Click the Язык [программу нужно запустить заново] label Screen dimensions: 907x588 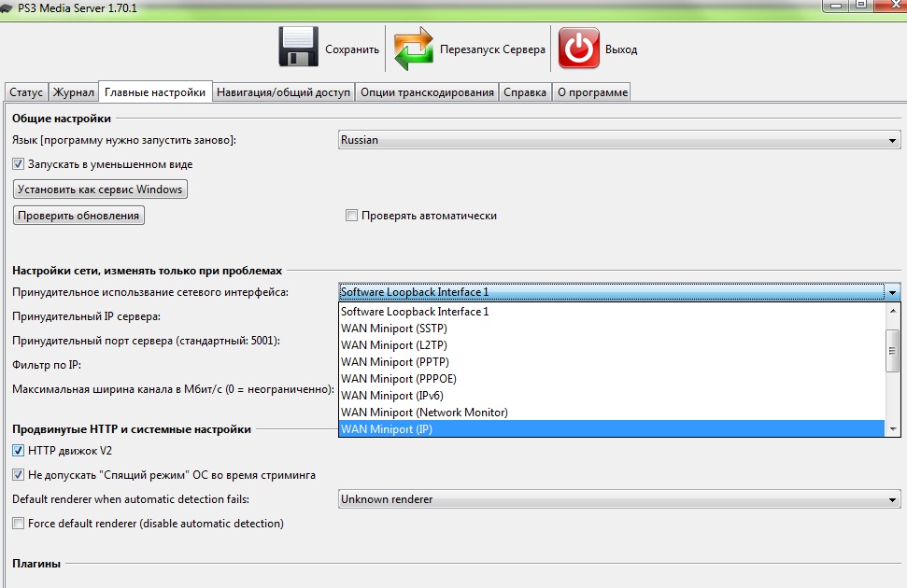(124, 141)
